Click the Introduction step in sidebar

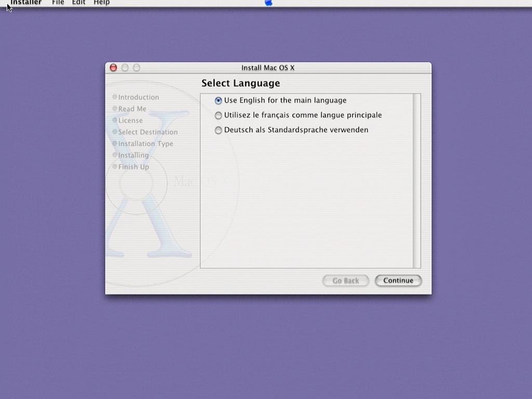[138, 97]
